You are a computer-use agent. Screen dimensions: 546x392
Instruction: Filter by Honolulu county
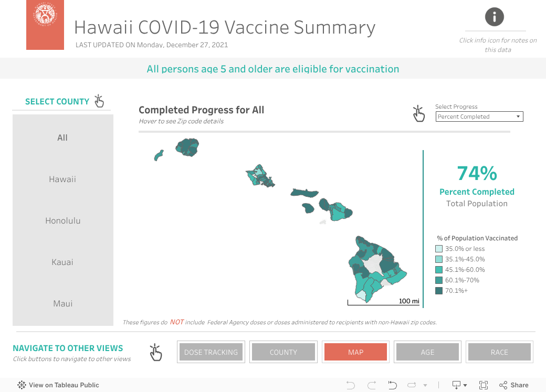pos(62,220)
